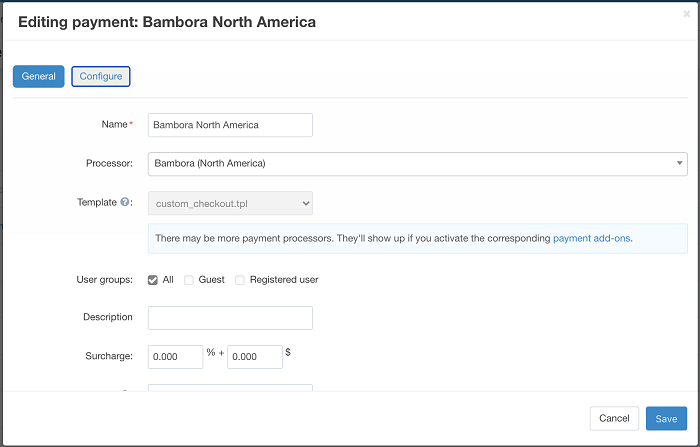Expand the Processor dropdown
The height and width of the screenshot is (447, 700).
click(x=417, y=164)
